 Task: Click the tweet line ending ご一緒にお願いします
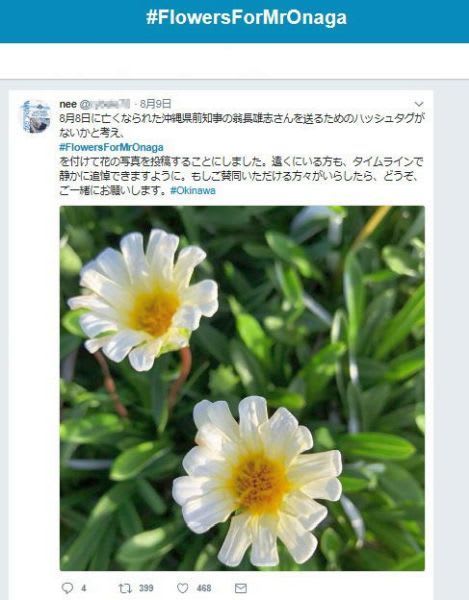[113, 190]
